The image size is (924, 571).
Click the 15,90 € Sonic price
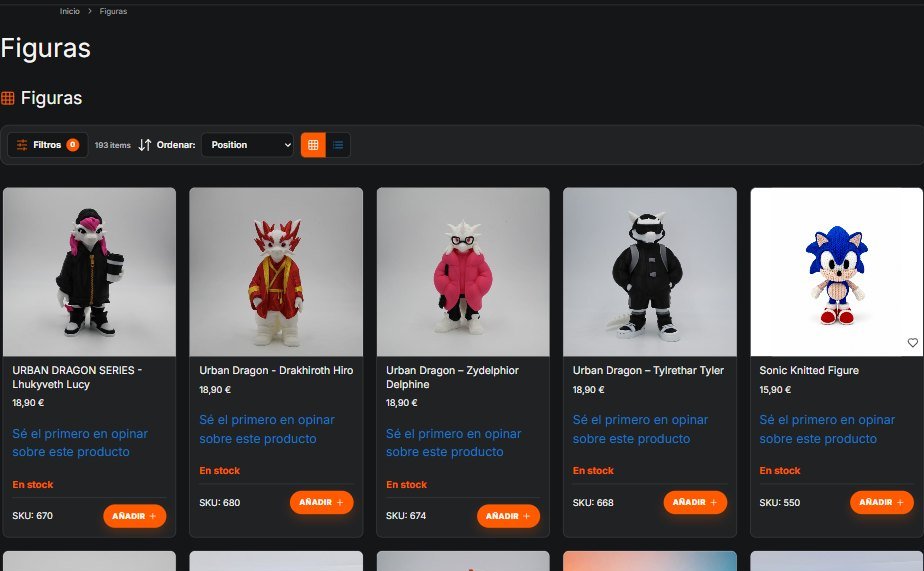pyautogui.click(x=775, y=390)
